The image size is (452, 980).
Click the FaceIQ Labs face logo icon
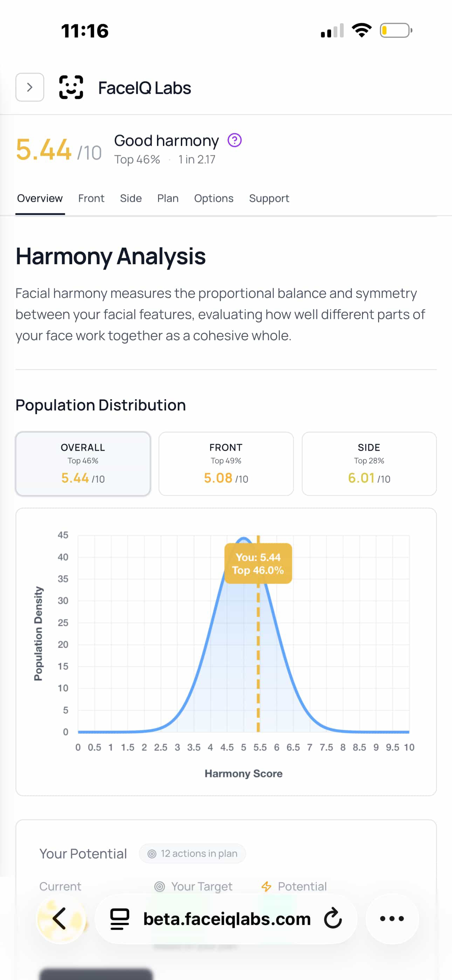coord(71,88)
